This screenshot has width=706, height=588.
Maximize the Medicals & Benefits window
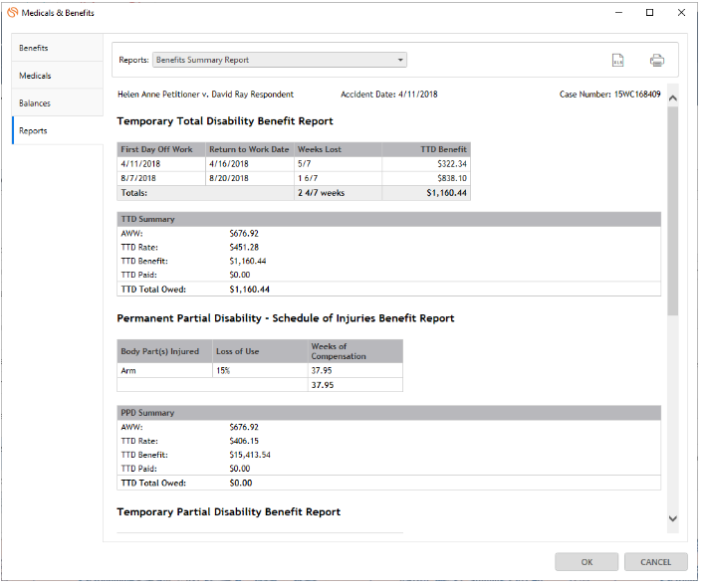click(649, 13)
